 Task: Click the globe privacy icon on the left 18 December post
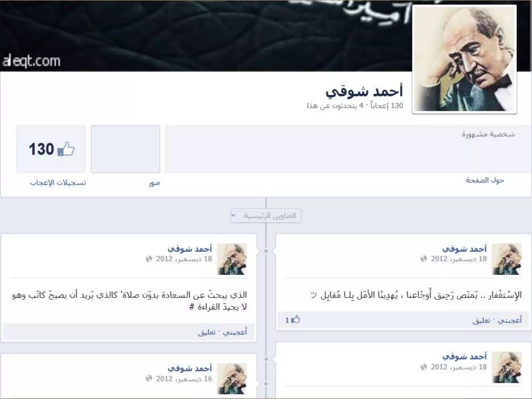pyautogui.click(x=149, y=259)
